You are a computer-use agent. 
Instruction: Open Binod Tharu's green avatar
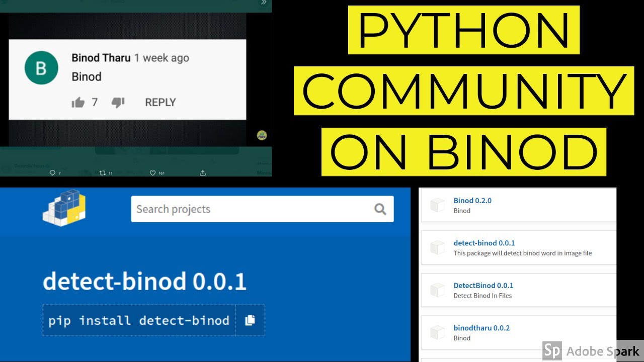pyautogui.click(x=41, y=68)
